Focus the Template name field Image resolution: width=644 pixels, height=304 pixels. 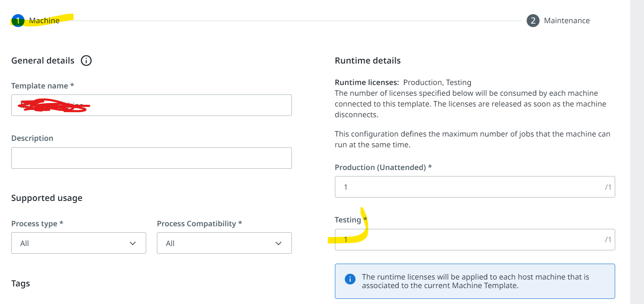[x=151, y=105]
